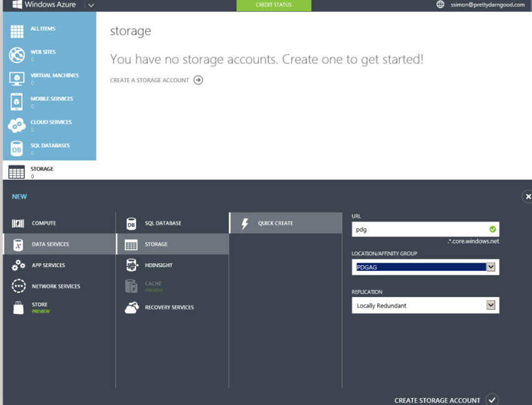Open the ssimon@prettydarngood.com account menu
This screenshot has height=405, width=532.
pos(488,5)
